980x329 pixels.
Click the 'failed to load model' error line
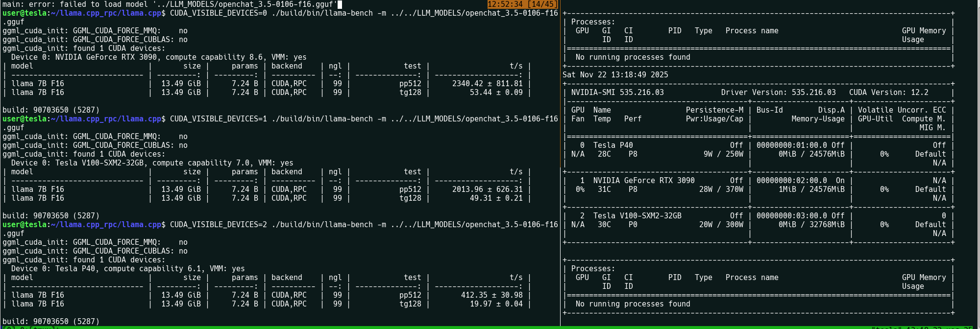170,4
